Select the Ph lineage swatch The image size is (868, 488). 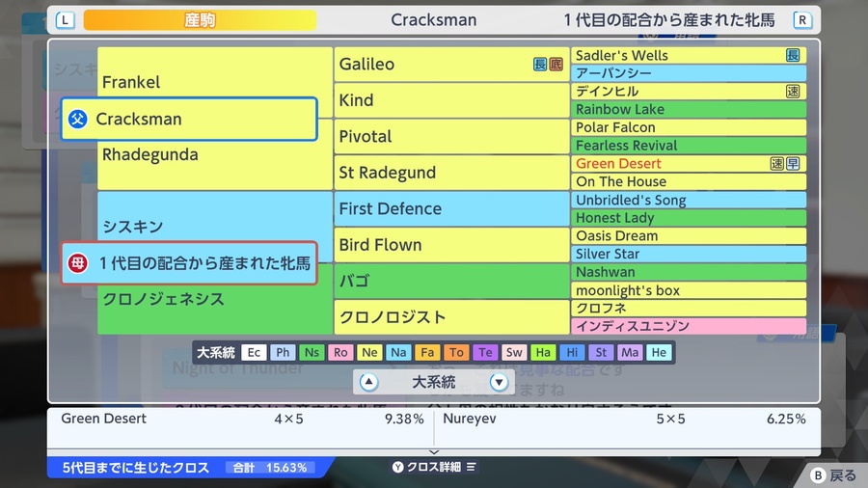[283, 352]
